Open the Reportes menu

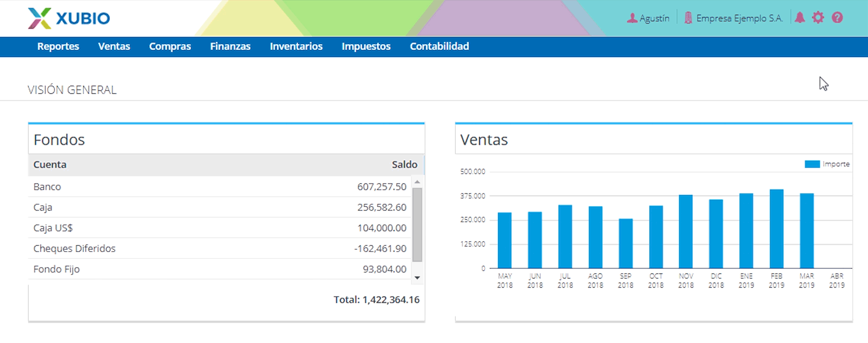point(58,46)
